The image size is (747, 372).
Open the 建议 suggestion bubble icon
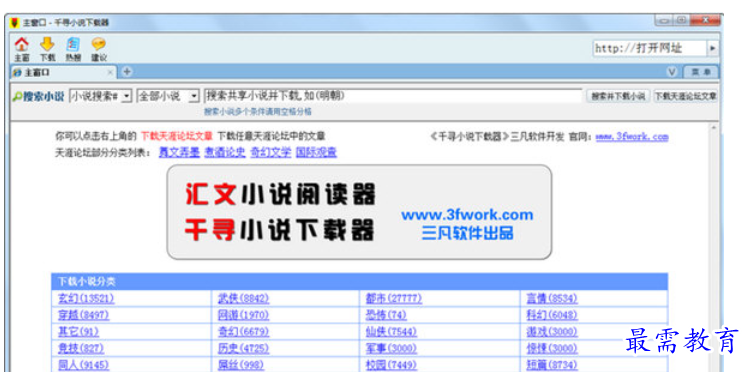tap(99, 49)
